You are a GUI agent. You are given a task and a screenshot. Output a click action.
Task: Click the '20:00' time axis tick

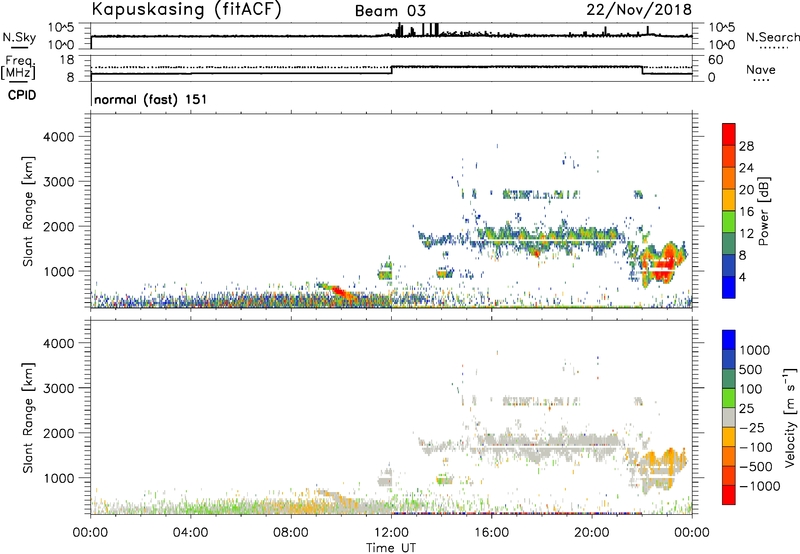point(592,533)
